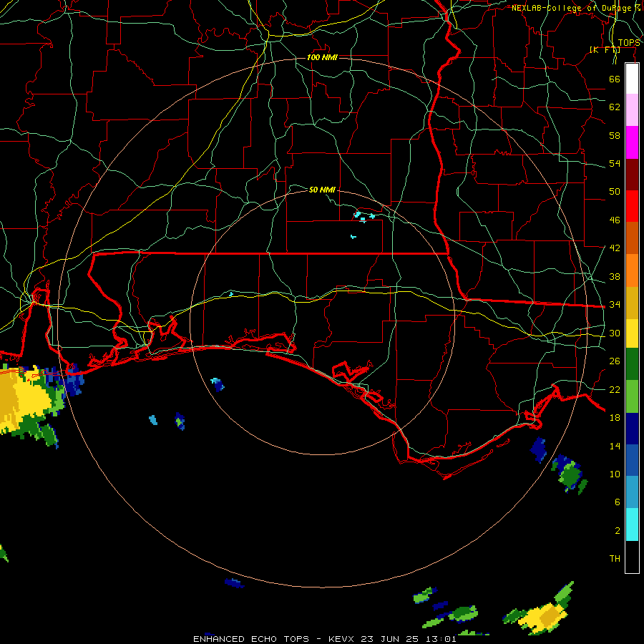Screen dimensions: 644x644
Task: Click the '34' legend value
Action: tap(615, 304)
